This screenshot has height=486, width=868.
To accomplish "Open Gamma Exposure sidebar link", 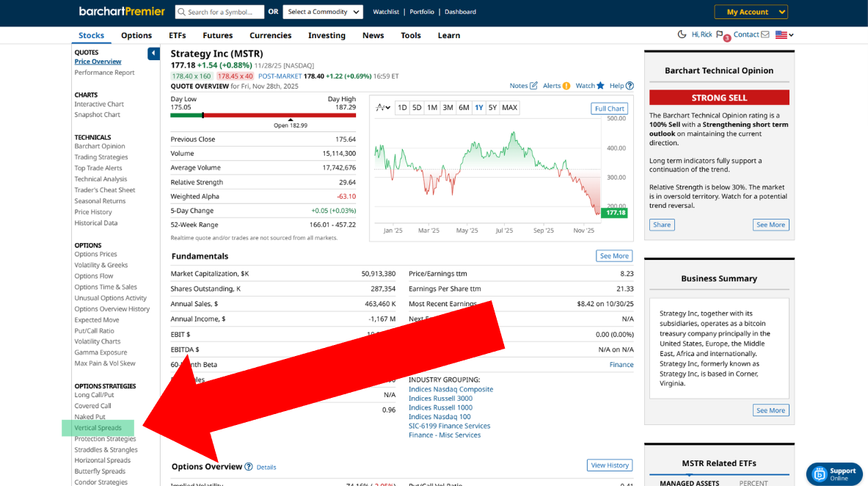I will (101, 352).
